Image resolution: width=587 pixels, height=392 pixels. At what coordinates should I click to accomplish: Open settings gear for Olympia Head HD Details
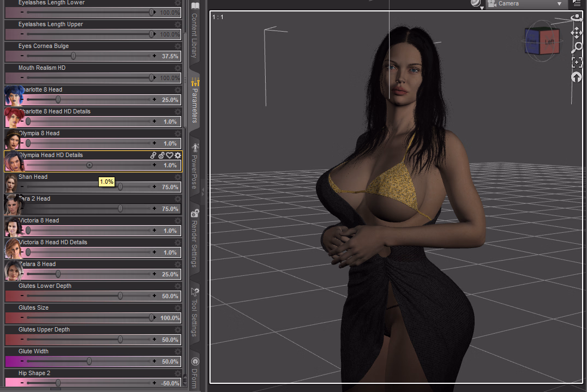177,155
